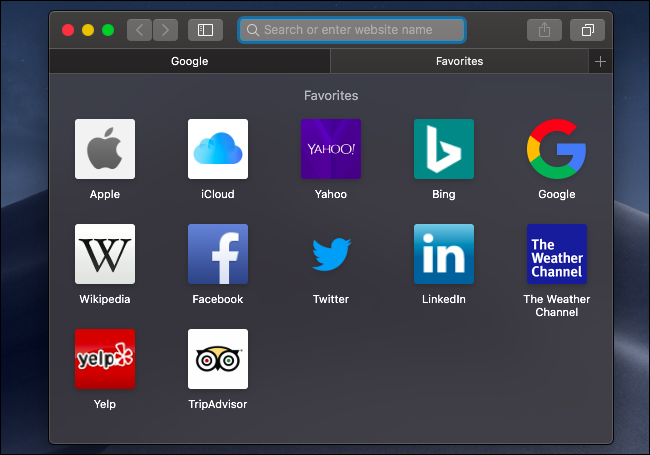This screenshot has height=455, width=650.
Task: Switch to the Google tab
Action: (x=189, y=61)
